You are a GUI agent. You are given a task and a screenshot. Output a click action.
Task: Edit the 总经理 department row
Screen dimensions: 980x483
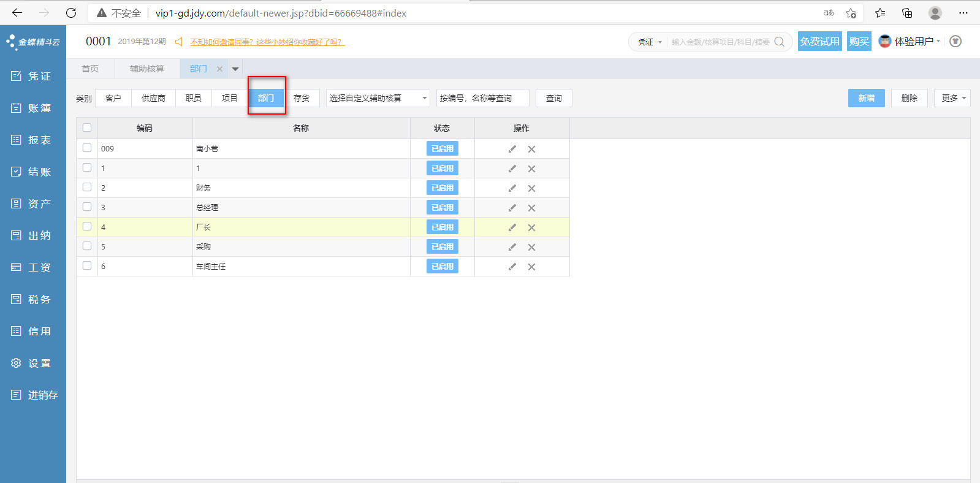(512, 208)
